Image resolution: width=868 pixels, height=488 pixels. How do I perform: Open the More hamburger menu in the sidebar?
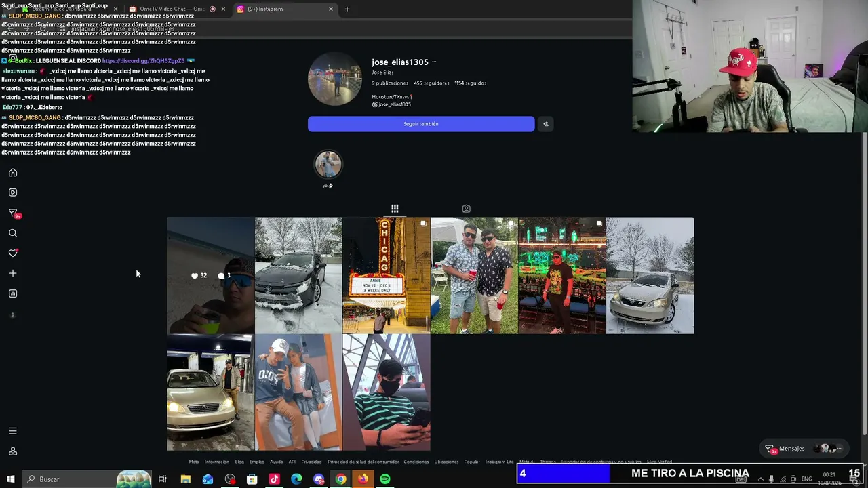click(x=13, y=431)
